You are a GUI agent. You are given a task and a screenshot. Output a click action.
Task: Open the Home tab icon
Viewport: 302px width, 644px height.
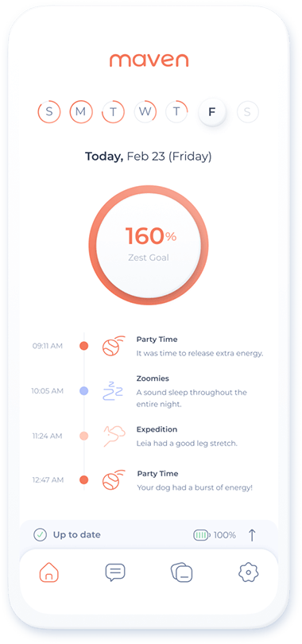pos(48,572)
